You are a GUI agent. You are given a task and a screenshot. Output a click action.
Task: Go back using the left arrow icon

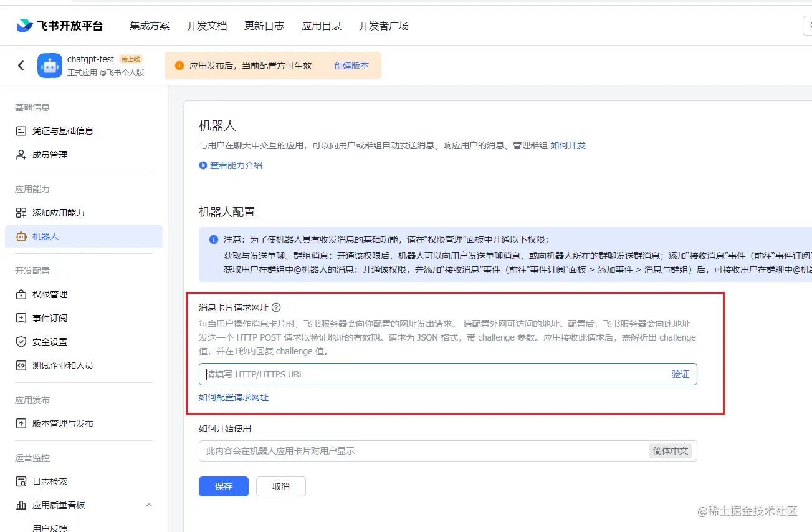point(21,65)
